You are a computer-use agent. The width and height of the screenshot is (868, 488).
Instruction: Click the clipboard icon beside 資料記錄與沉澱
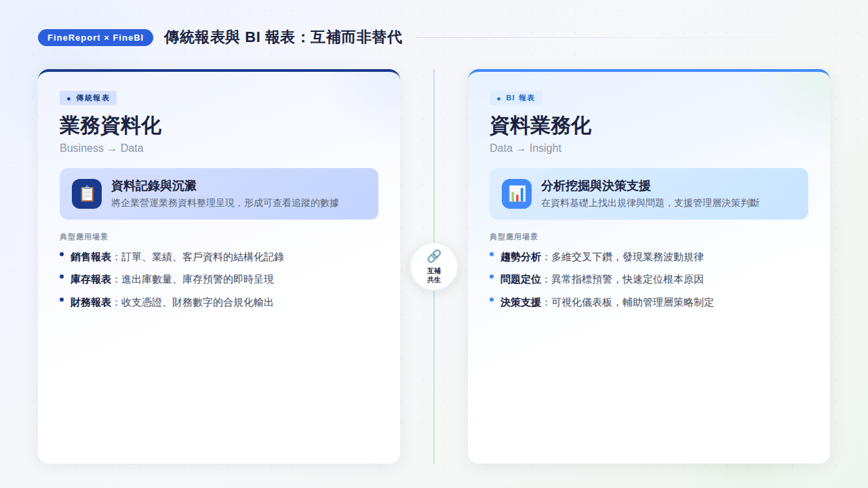coord(86,193)
